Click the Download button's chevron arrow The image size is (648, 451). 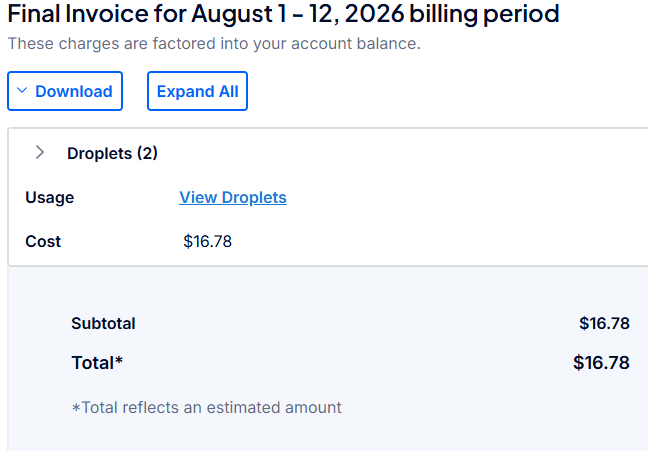[22, 90]
